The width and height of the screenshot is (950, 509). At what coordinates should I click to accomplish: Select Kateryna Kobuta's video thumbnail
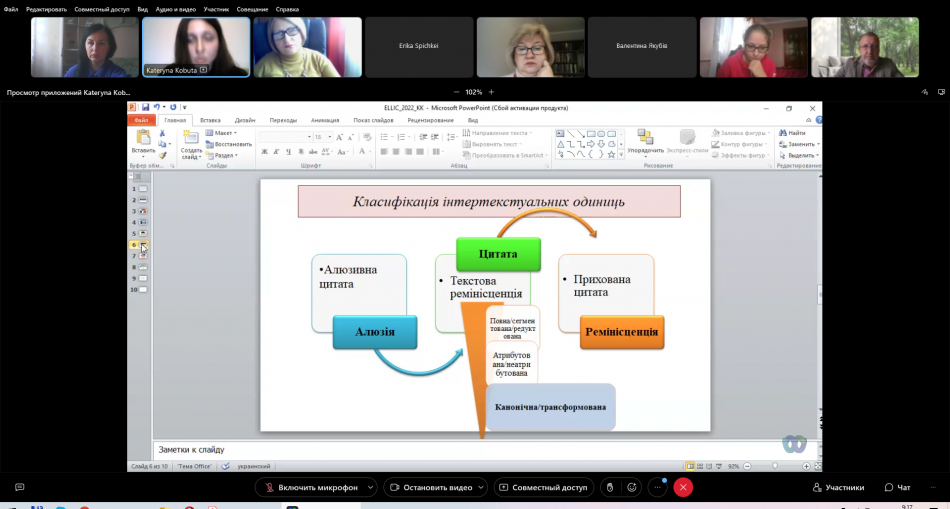pos(195,46)
